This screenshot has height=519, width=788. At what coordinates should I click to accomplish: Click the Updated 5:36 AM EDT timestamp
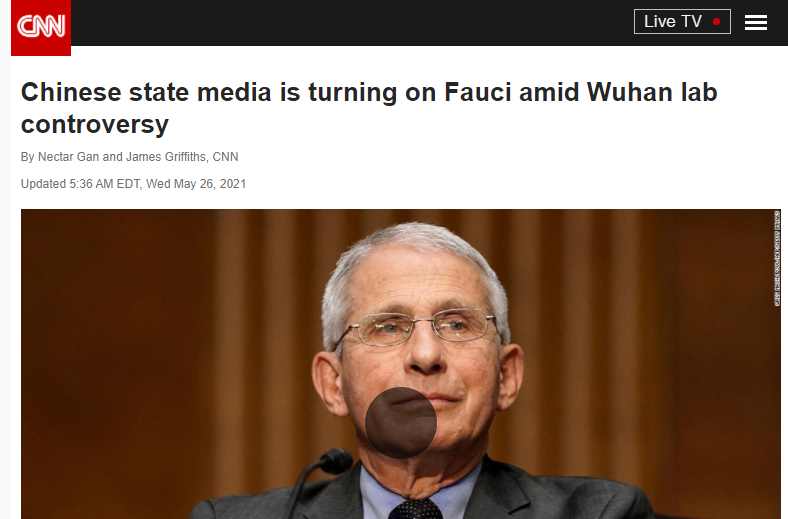click(133, 184)
